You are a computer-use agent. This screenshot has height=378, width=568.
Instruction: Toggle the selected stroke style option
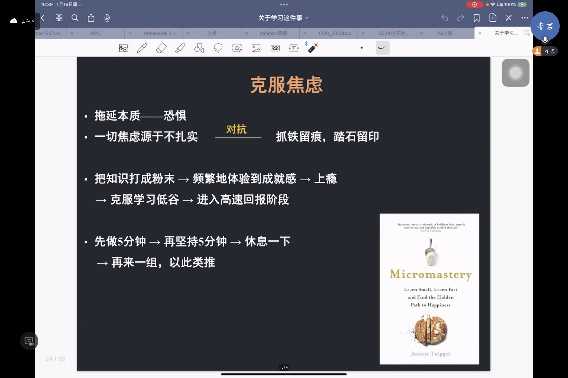[x=383, y=48]
